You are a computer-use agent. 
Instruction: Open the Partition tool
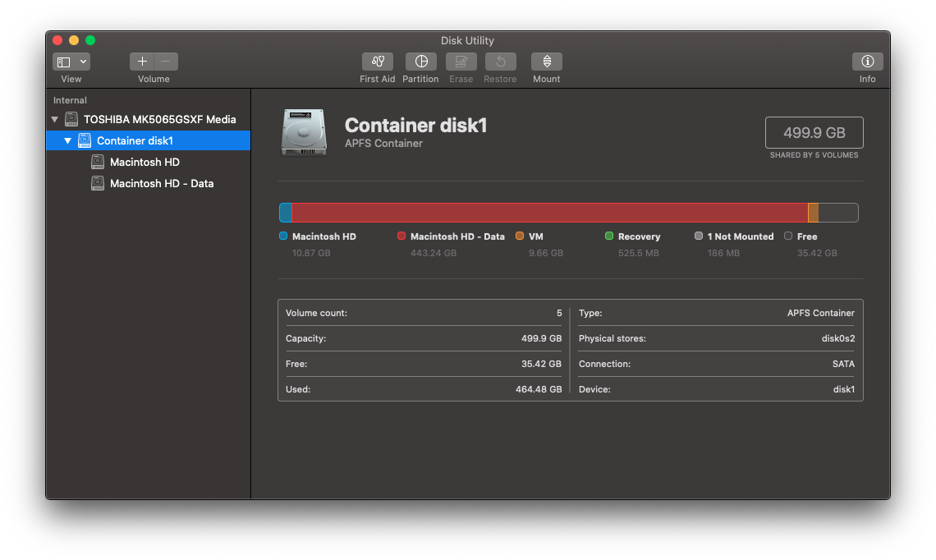point(421,62)
